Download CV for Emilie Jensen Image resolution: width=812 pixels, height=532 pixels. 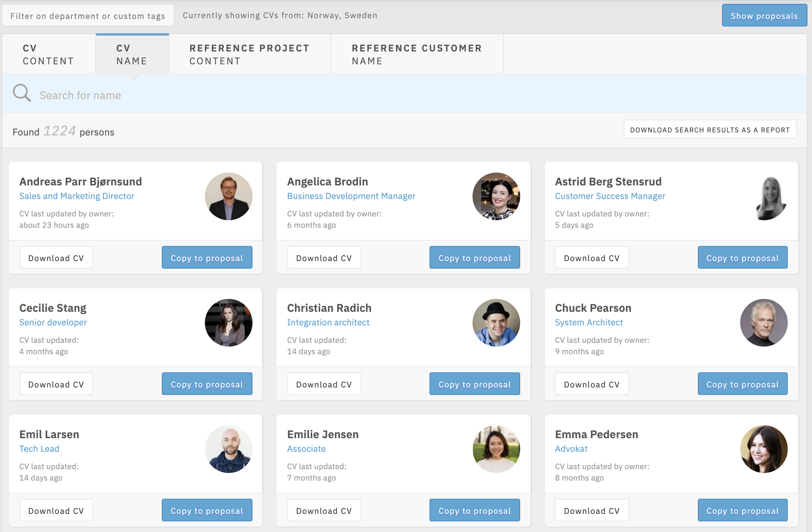(x=324, y=511)
